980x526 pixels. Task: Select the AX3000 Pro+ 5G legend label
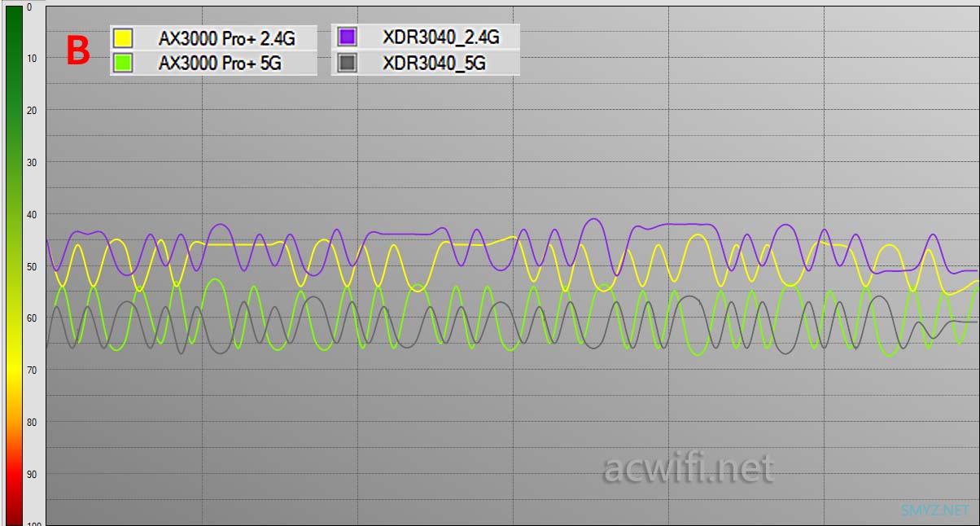[219, 63]
